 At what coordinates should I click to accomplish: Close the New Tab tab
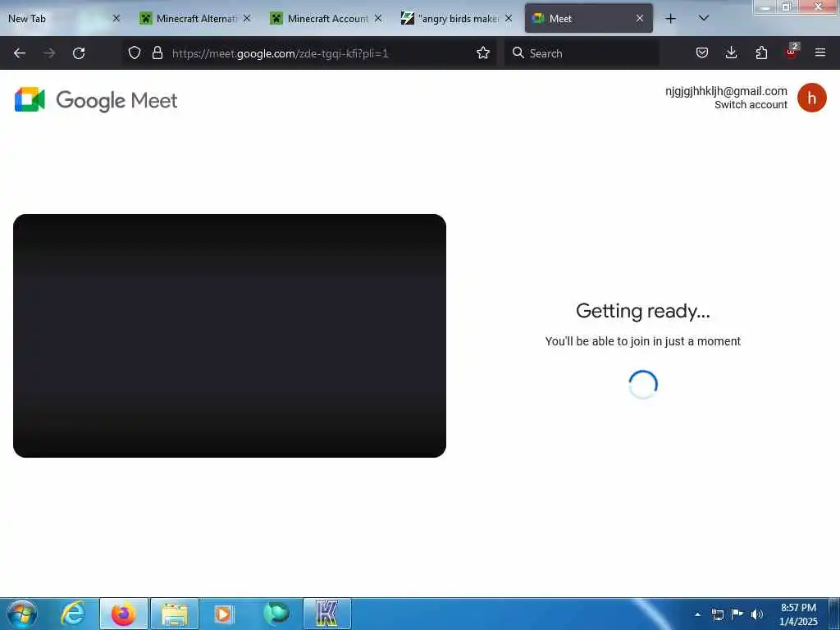(x=116, y=19)
